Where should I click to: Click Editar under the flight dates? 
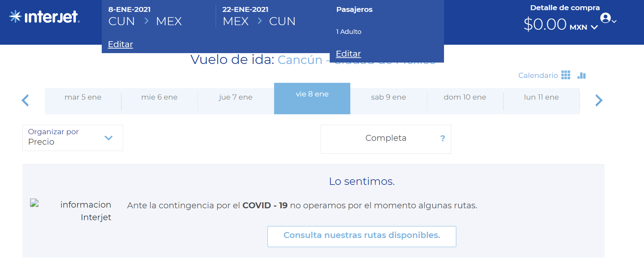[120, 44]
